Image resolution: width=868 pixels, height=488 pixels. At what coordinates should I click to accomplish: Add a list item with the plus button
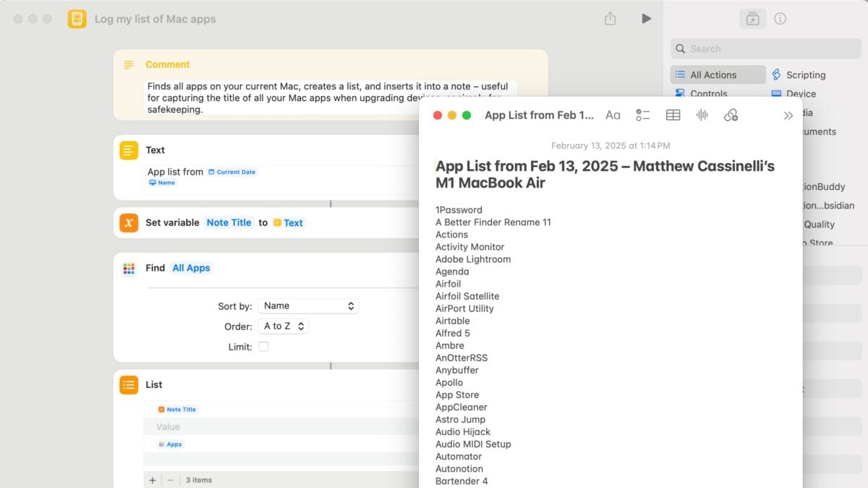point(152,479)
